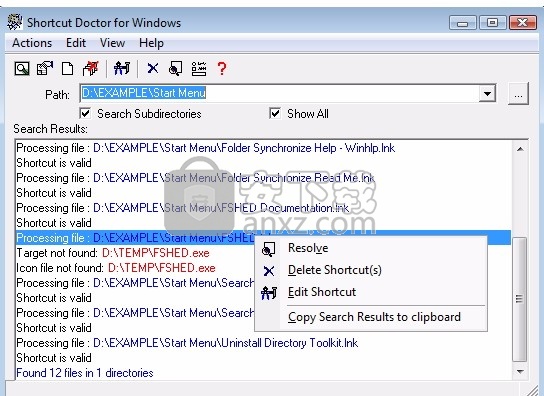Click the icon beside Edit Shortcut entry
The image size is (544, 396).
point(269,293)
